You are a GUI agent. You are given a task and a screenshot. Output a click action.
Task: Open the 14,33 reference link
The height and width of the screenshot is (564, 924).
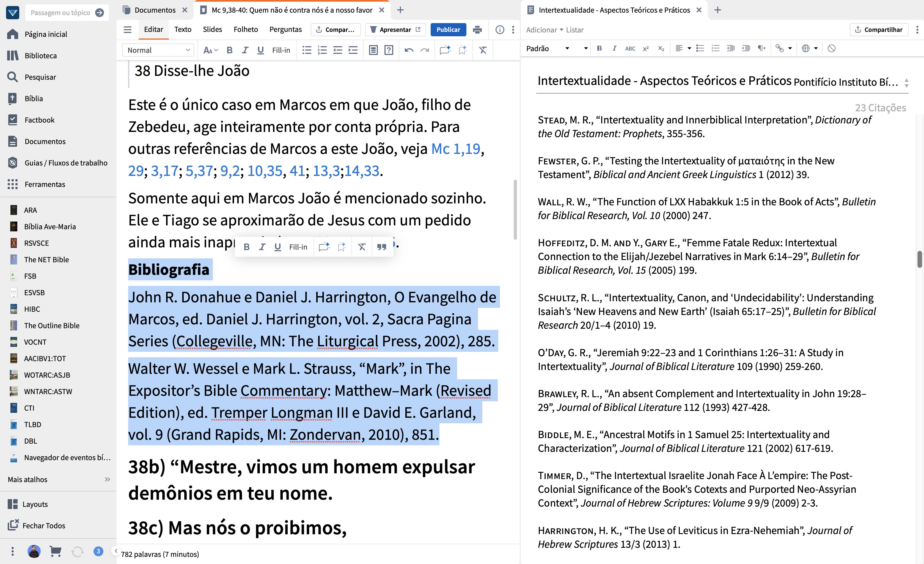pos(362,171)
